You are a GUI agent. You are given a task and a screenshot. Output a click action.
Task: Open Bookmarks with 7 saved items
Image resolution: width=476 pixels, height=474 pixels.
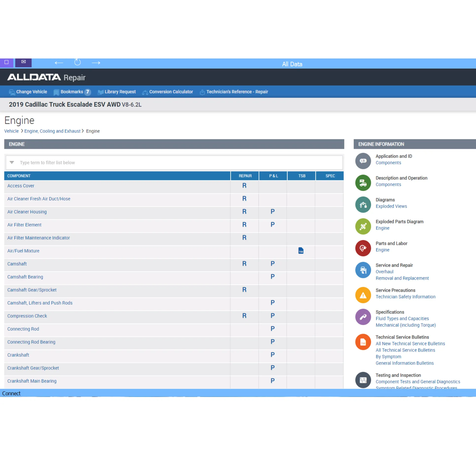[72, 92]
